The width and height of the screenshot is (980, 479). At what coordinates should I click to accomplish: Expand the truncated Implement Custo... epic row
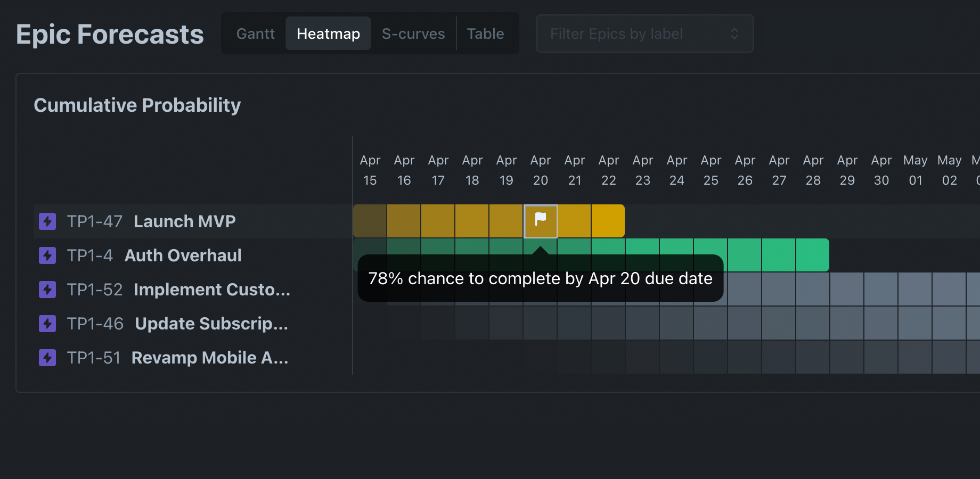coord(212,289)
